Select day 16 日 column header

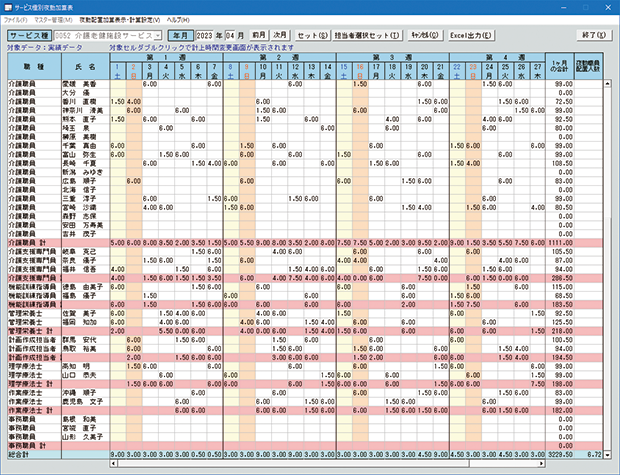[360, 71]
